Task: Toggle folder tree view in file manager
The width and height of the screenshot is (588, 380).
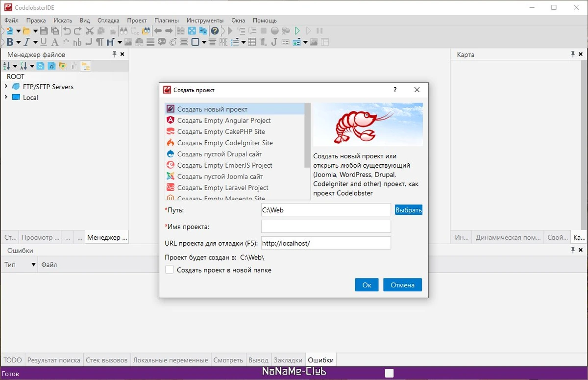Action: (x=86, y=66)
